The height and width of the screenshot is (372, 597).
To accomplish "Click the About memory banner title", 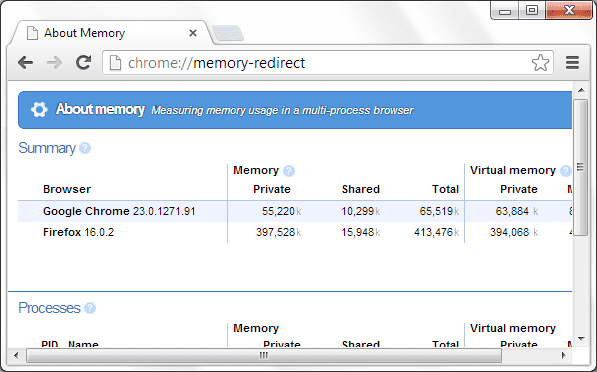I will pos(100,110).
